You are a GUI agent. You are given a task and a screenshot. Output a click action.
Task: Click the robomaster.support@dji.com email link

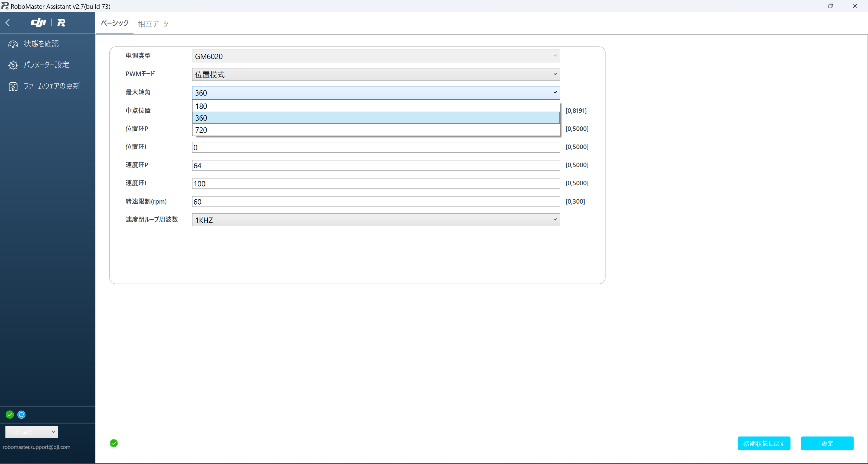coord(36,447)
